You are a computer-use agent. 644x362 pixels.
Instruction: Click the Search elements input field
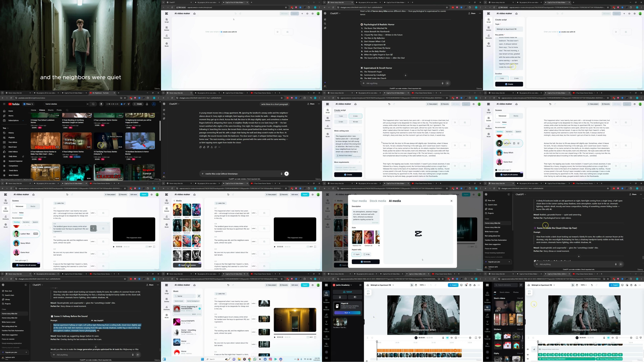tap(506, 285)
